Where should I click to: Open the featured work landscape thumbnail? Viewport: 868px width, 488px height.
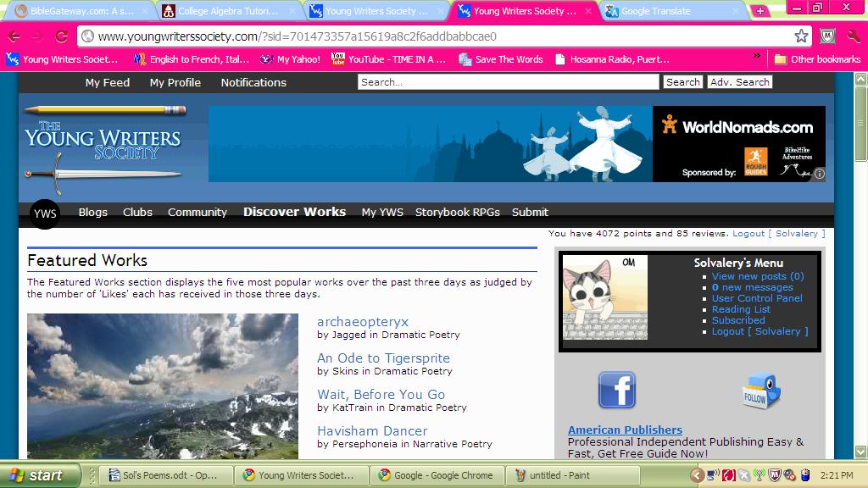tap(163, 385)
